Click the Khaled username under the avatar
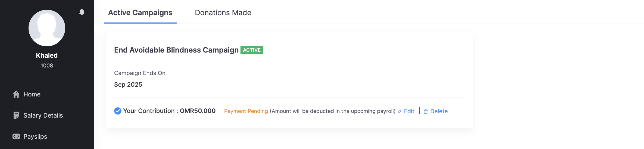This screenshot has width=644, height=149. click(x=47, y=56)
